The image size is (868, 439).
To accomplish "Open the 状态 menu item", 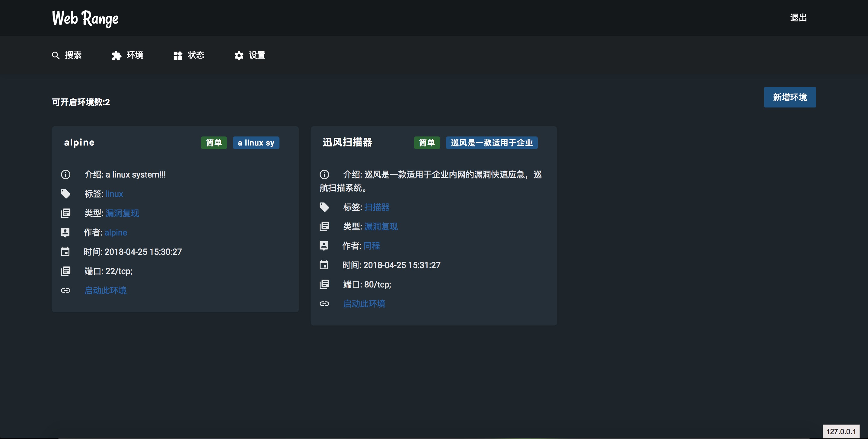I will click(x=196, y=55).
